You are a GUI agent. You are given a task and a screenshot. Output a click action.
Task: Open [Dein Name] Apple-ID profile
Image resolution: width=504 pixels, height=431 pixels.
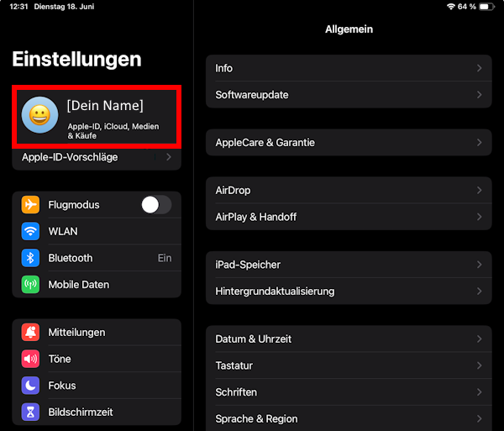pos(97,117)
